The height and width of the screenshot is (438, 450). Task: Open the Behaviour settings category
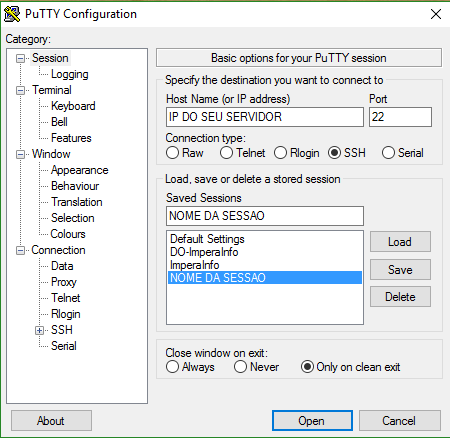tap(75, 186)
